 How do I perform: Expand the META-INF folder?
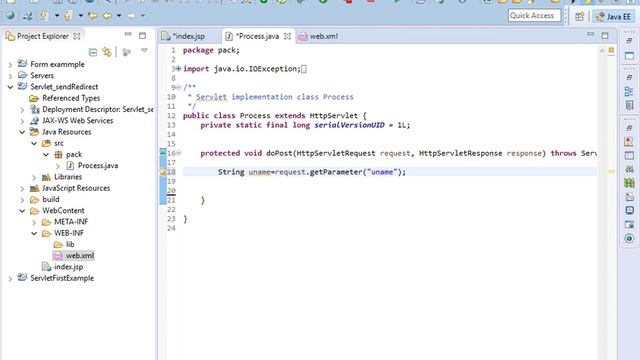[34, 222]
